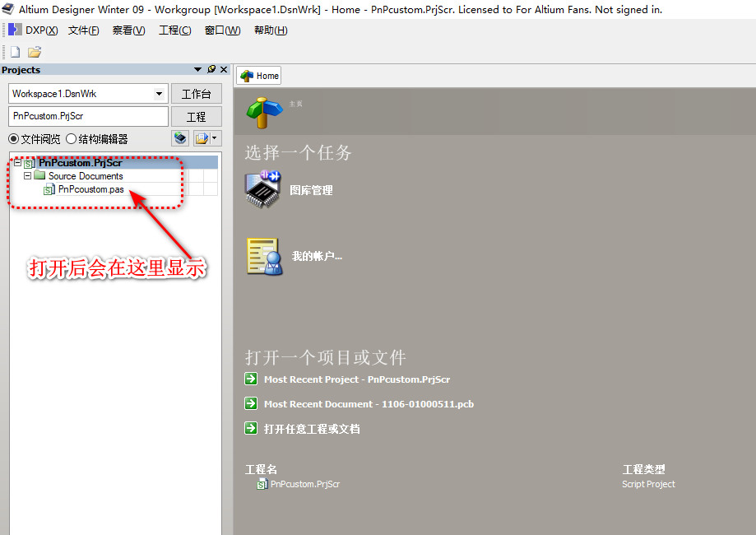Click the open folder toolbar icon

pyautogui.click(x=35, y=52)
